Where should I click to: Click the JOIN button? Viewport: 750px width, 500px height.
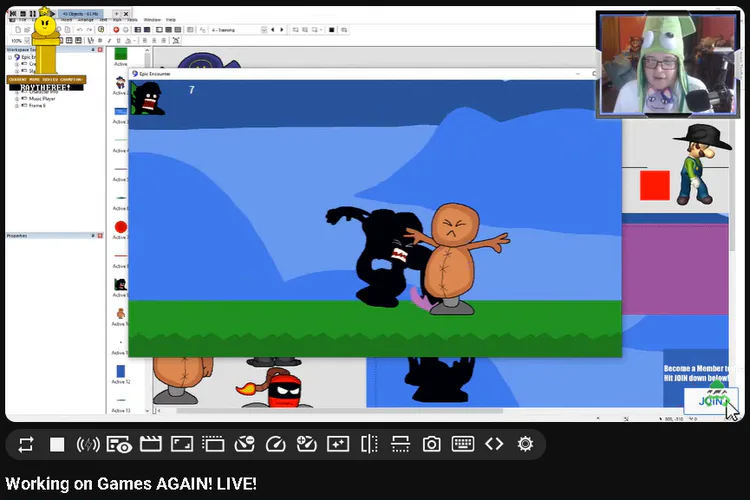711,401
